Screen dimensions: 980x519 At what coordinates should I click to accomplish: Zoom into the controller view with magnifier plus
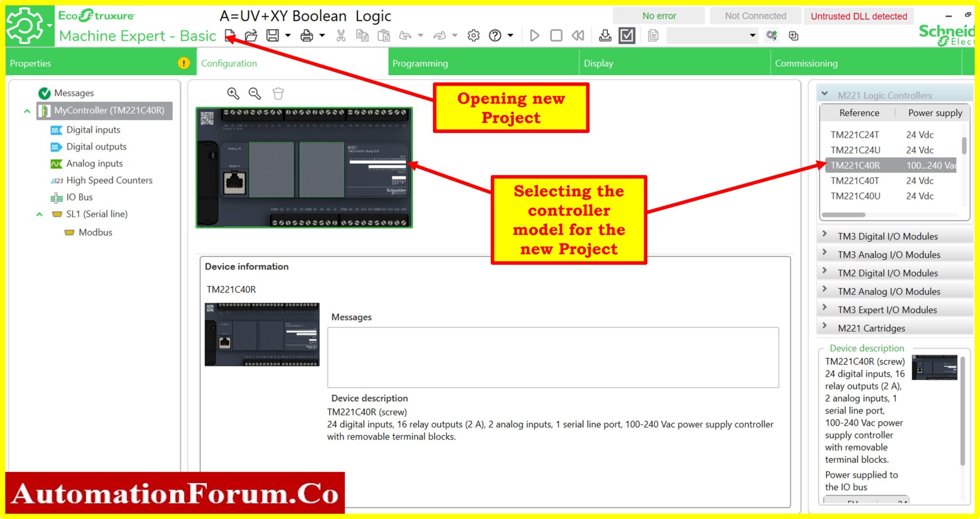233,93
